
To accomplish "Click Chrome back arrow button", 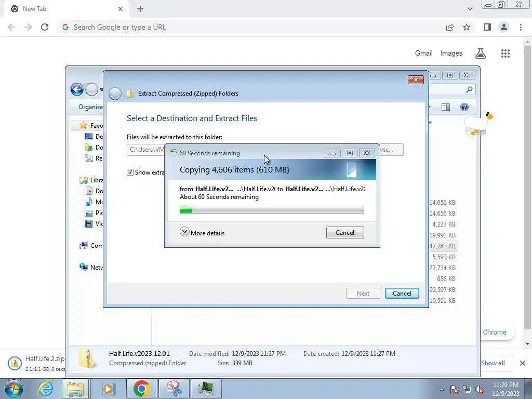I will 11,27.
